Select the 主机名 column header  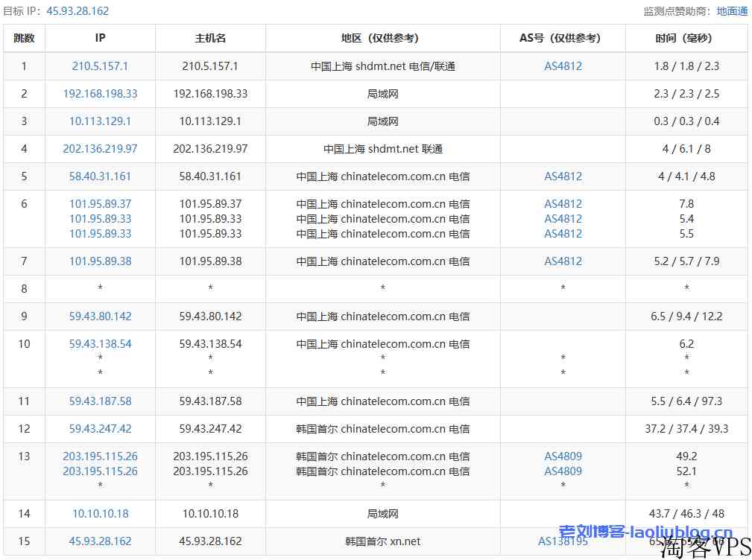point(210,38)
